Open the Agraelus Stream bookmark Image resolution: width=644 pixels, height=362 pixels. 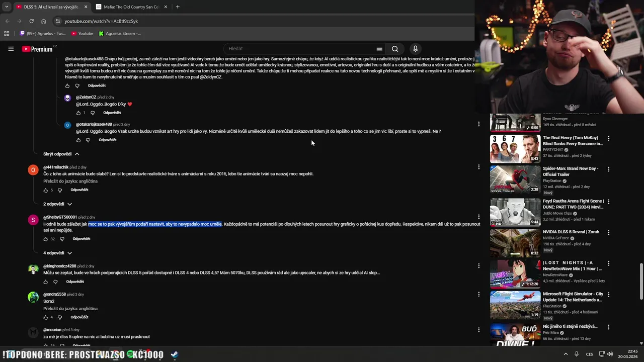(120, 33)
